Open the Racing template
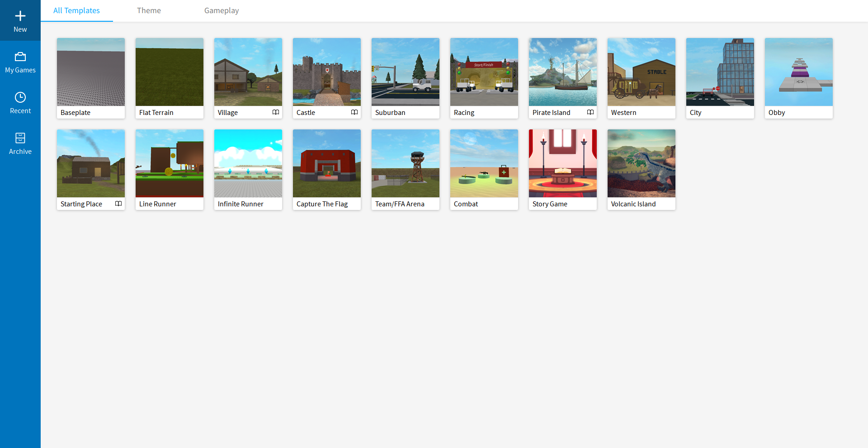 coord(484,72)
